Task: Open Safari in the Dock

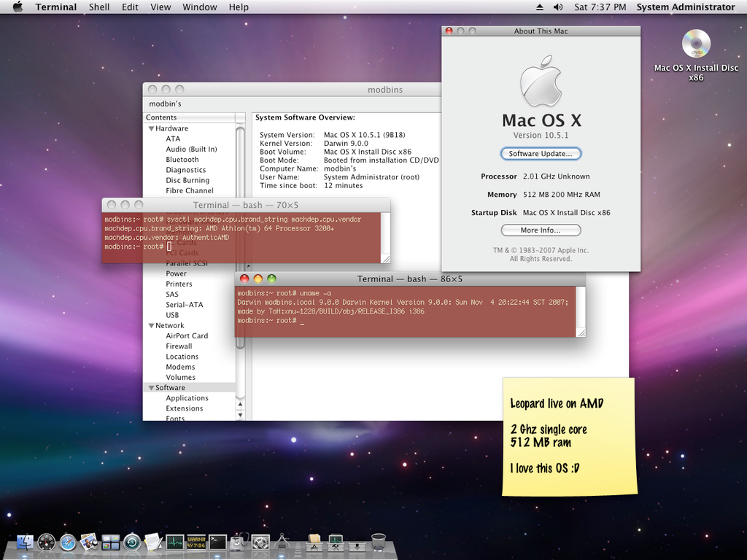Action: tap(68, 542)
